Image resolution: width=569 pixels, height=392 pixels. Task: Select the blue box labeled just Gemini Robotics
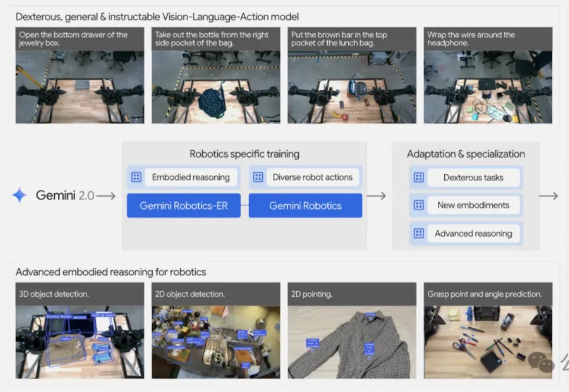pyautogui.click(x=305, y=205)
